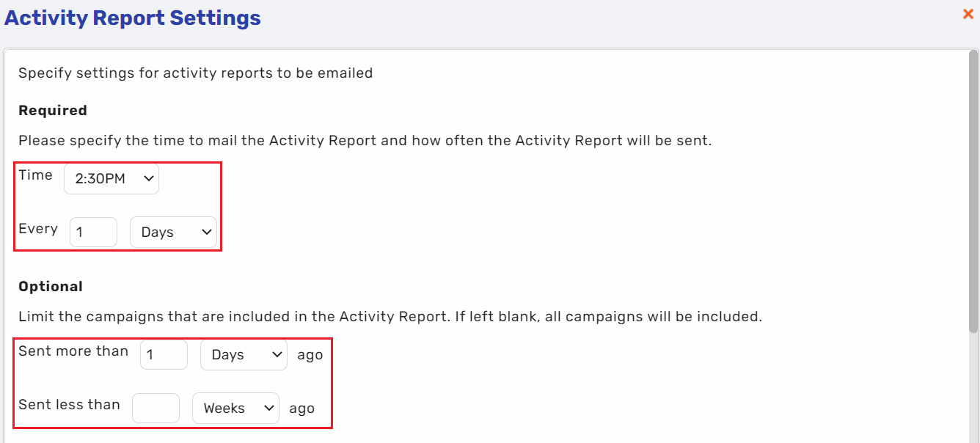Click the empty Sent less than field
The width and height of the screenshot is (980, 443).
tap(156, 408)
